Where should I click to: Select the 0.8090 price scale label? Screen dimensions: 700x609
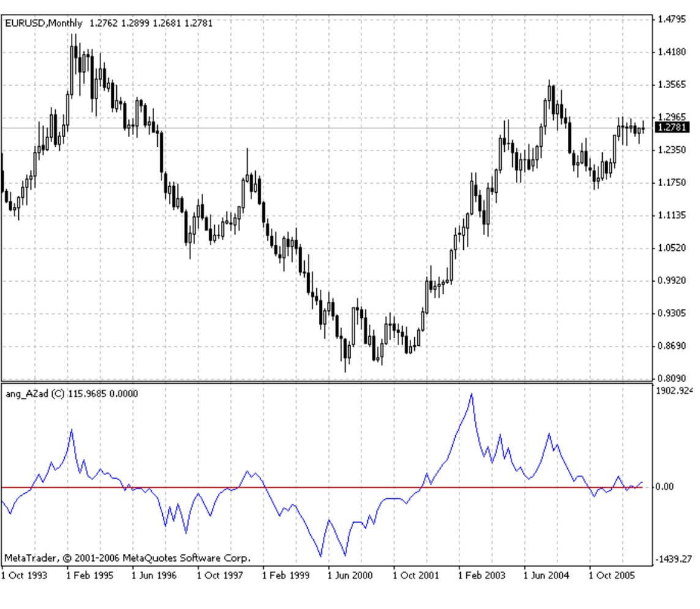click(671, 378)
